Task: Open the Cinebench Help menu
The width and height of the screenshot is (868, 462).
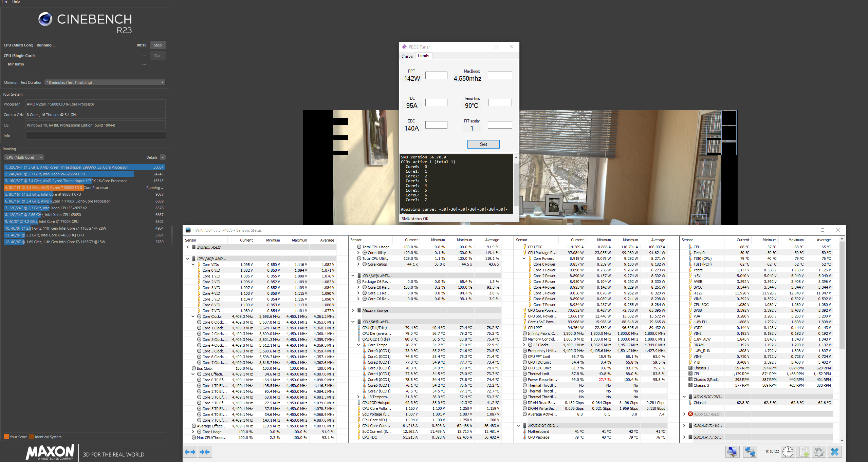Action: click(16, 2)
